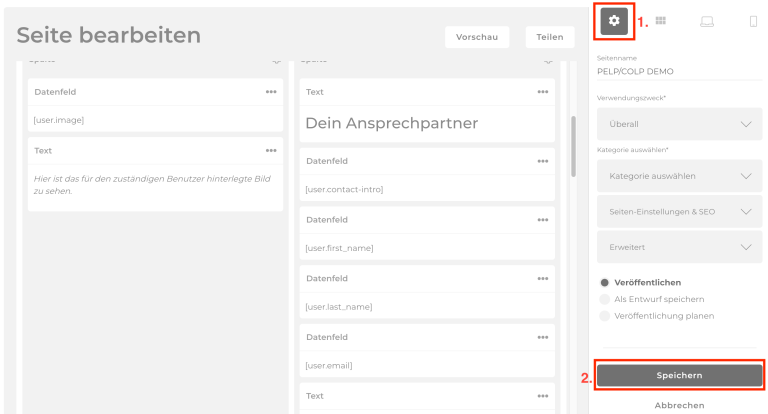
Task: Open the 'Kategorie auswählen' dropdown
Action: click(x=679, y=176)
